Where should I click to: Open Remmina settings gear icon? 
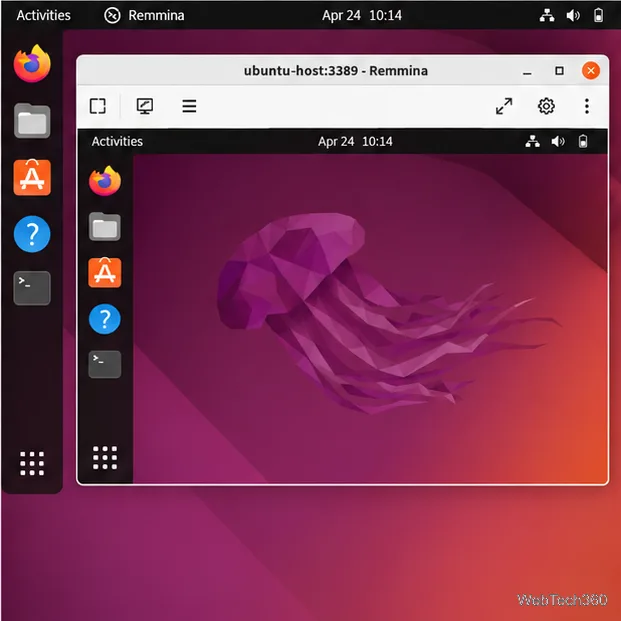[x=546, y=106]
